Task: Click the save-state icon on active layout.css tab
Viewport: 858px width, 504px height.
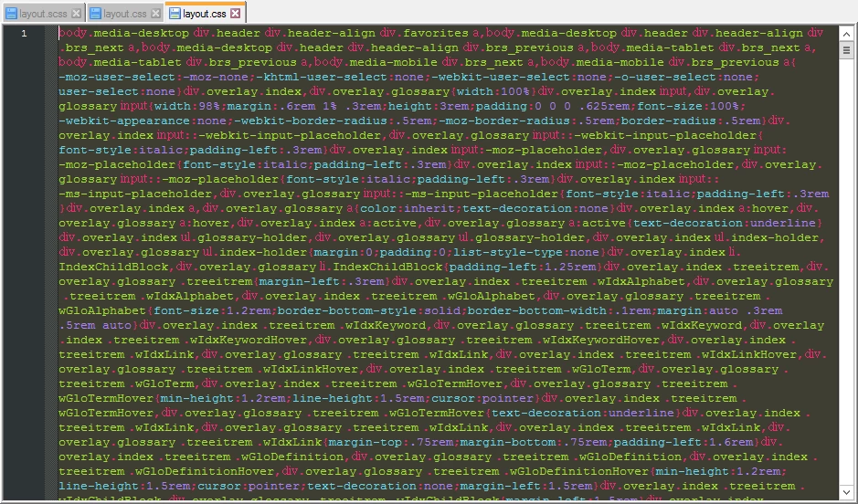Action: [x=175, y=13]
